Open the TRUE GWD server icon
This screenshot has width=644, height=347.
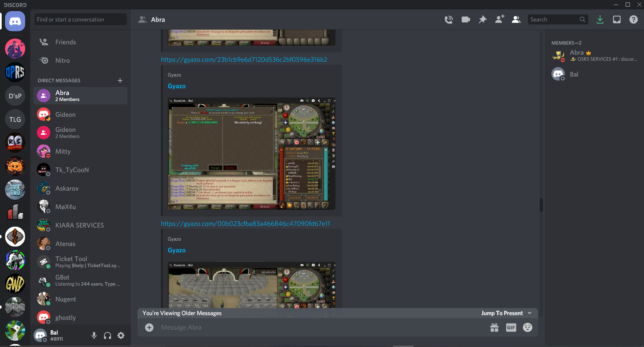tap(15, 190)
